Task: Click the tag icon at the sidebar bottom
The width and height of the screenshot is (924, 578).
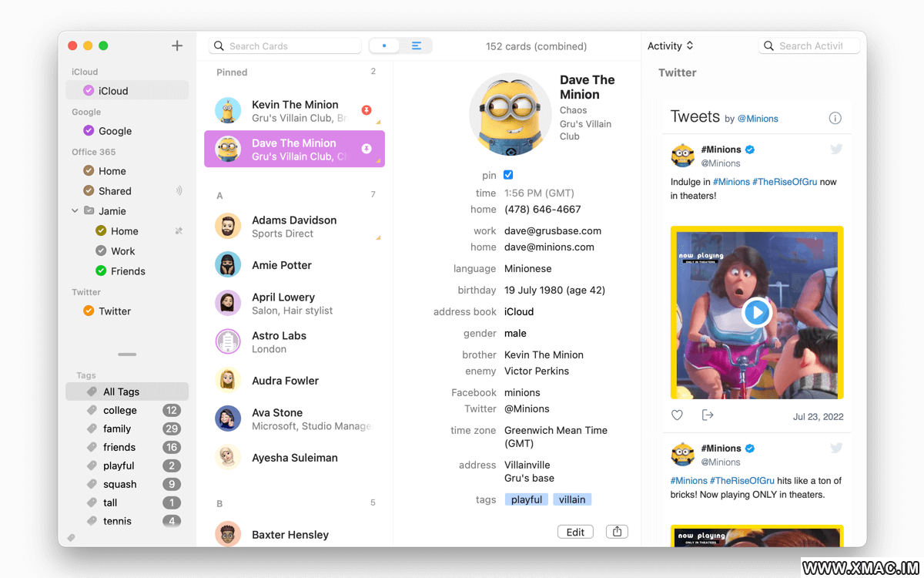Action: pos(72,538)
